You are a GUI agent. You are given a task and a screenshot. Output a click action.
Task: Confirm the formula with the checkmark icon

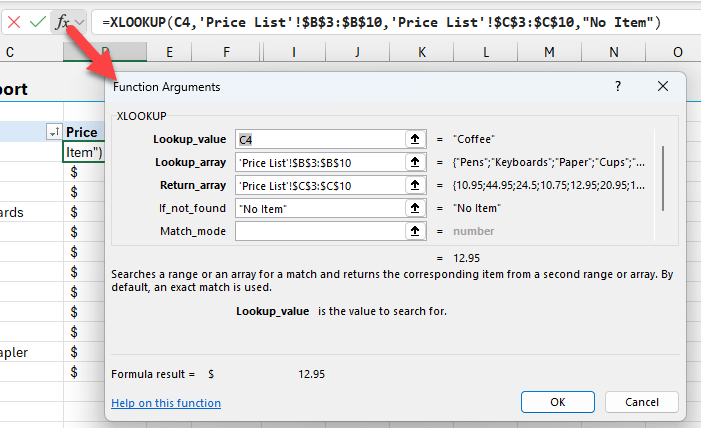coord(38,22)
